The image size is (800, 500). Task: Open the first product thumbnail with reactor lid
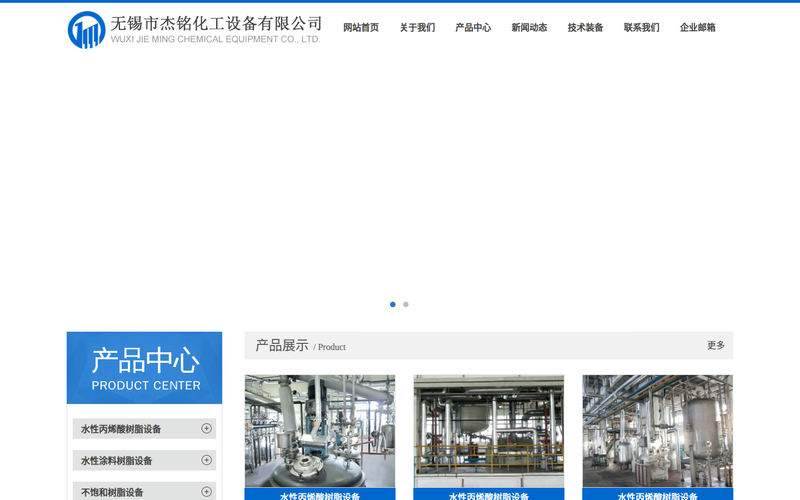pyautogui.click(x=320, y=431)
